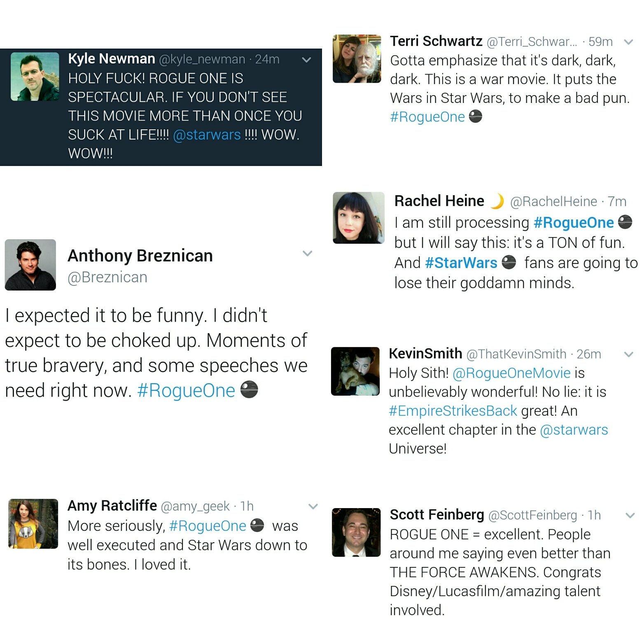Image resolution: width=644 pixels, height=644 pixels.
Task: Click Death Star emoji after Anthony's #RogueOne
Action: (249, 390)
